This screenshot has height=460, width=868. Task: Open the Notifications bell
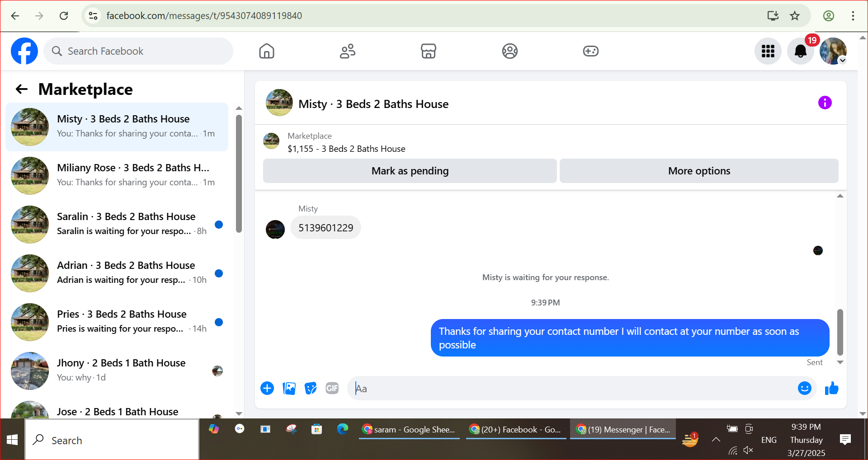point(801,51)
